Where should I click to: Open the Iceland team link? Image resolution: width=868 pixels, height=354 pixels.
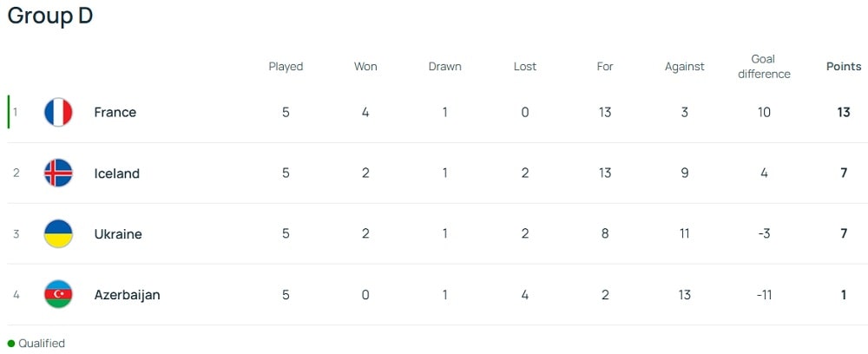tap(117, 174)
